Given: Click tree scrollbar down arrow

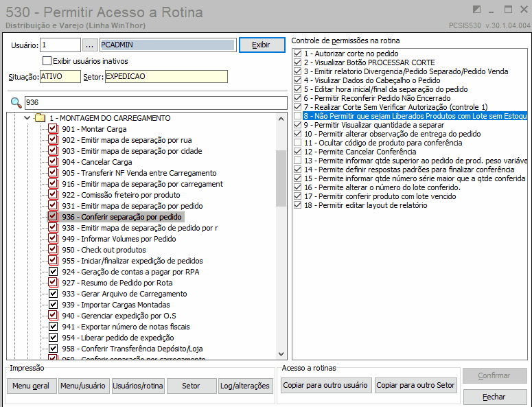Looking at the screenshot, I should point(281,354).
